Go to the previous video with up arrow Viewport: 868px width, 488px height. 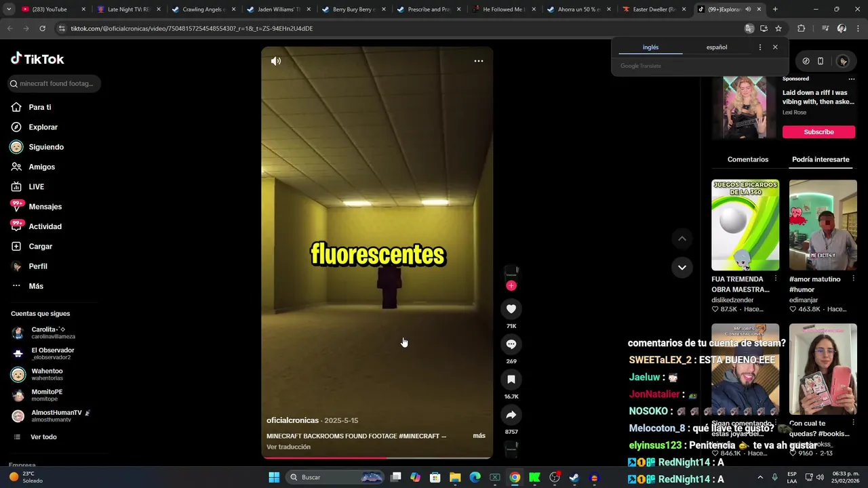682,239
